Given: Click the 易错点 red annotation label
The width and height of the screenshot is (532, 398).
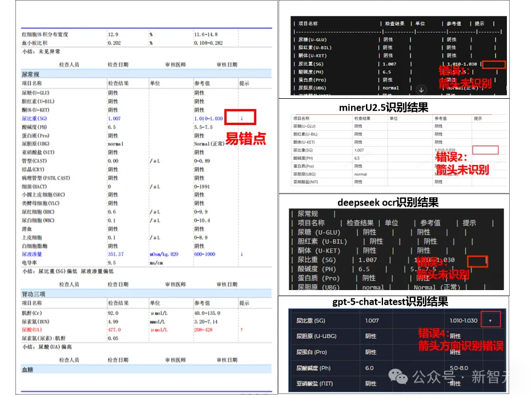Looking at the screenshot, I should coord(245,139).
